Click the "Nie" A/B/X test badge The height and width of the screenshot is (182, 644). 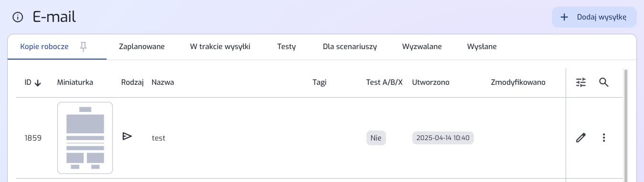tap(376, 138)
